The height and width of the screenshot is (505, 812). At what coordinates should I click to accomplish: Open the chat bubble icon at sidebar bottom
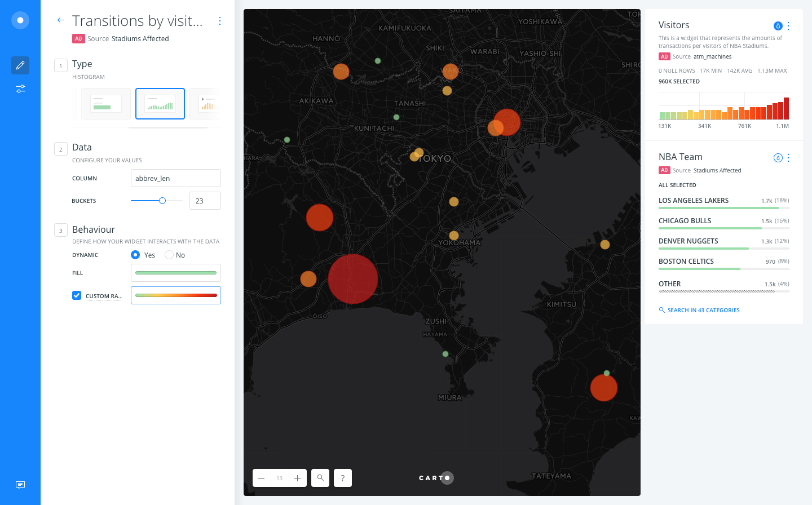pyautogui.click(x=20, y=485)
